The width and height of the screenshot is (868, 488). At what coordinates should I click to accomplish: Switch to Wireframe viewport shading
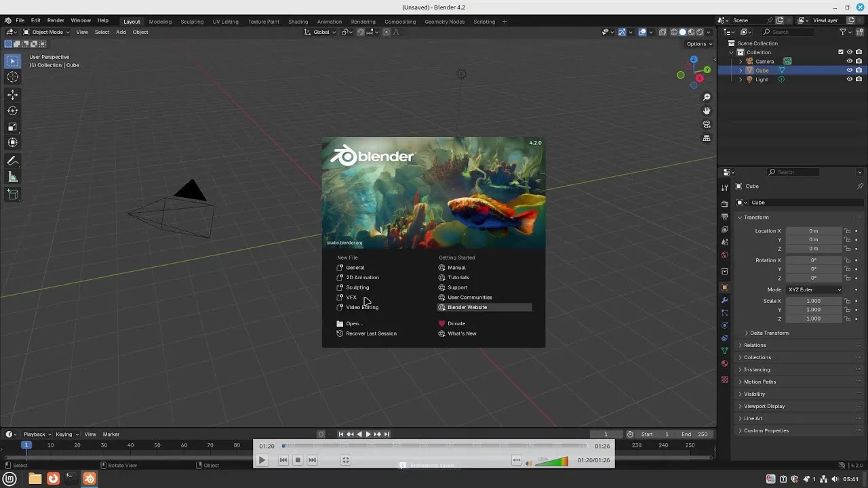[674, 32]
